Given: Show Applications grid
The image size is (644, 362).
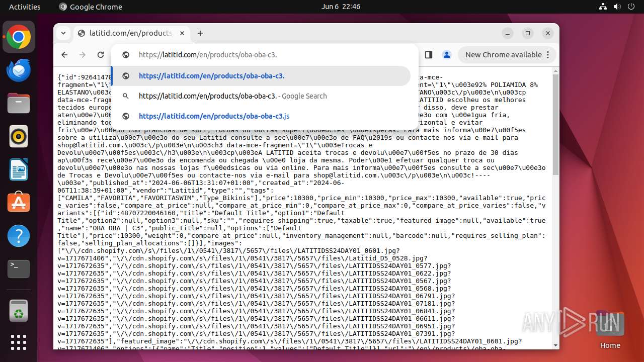Looking at the screenshot, I should (19, 342).
